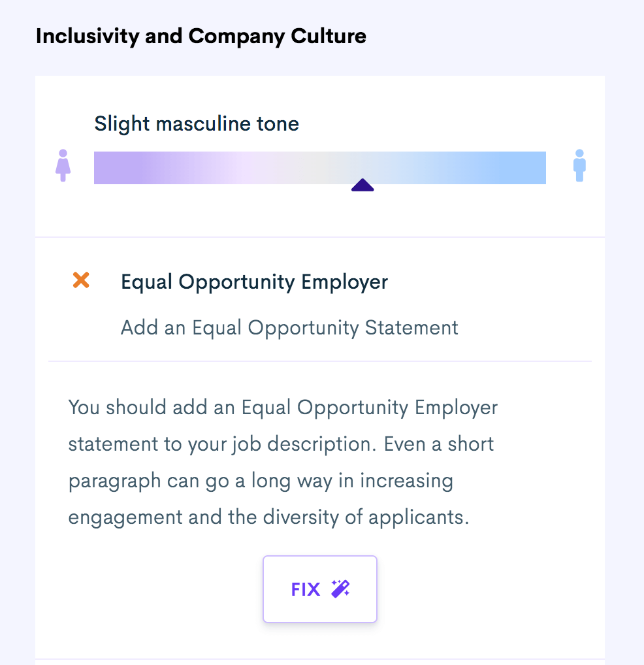Select the Equal Opportunity Employer heading

pos(254,282)
